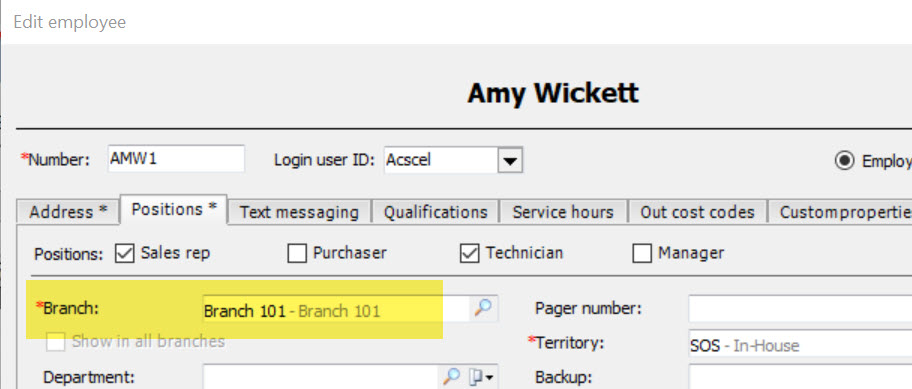Image resolution: width=912 pixels, height=389 pixels.
Task: Open the Out cost codes tab
Action: 697,212
